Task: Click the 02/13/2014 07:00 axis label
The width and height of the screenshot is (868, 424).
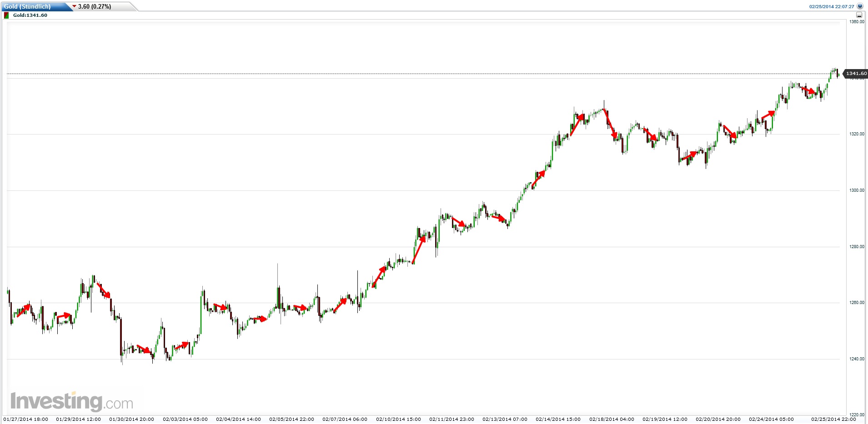Action: 506,419
